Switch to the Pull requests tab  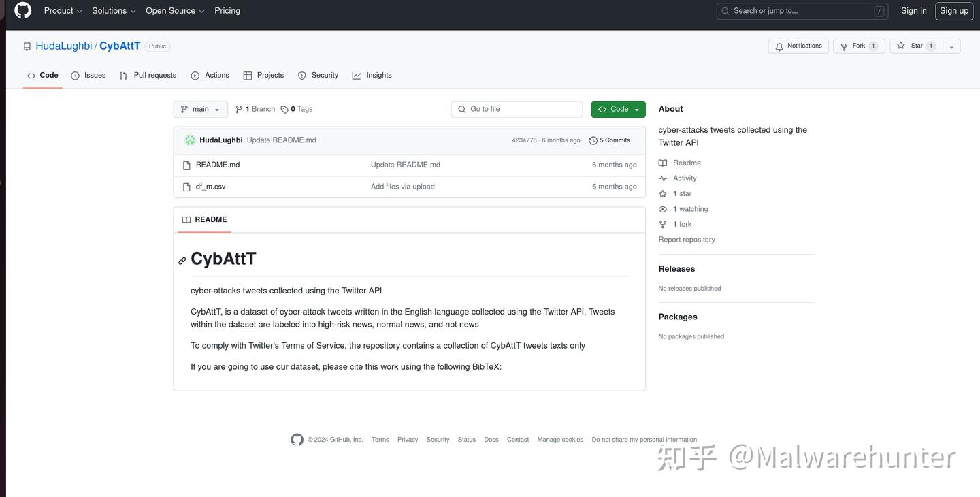(154, 75)
